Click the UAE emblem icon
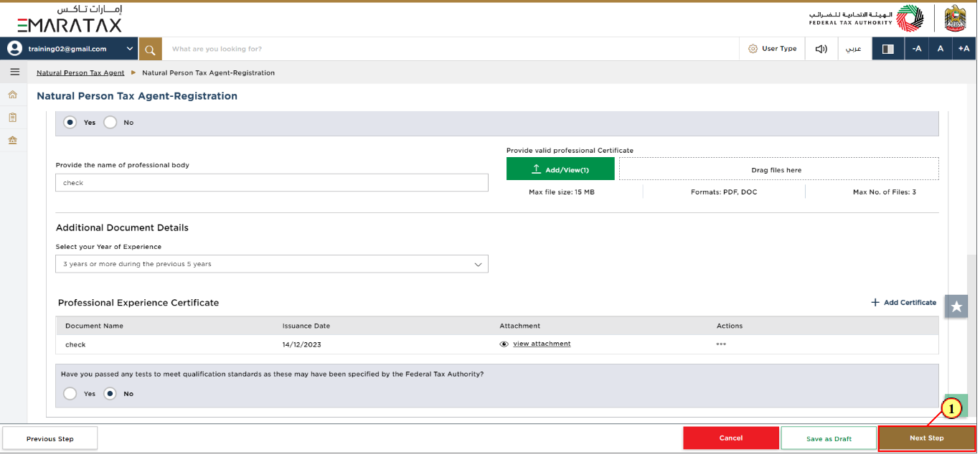 [x=955, y=19]
